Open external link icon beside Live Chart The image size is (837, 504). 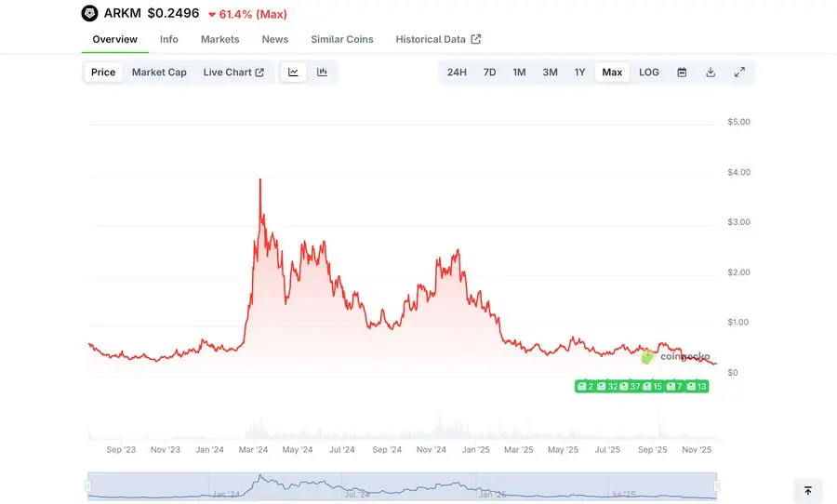click(259, 73)
